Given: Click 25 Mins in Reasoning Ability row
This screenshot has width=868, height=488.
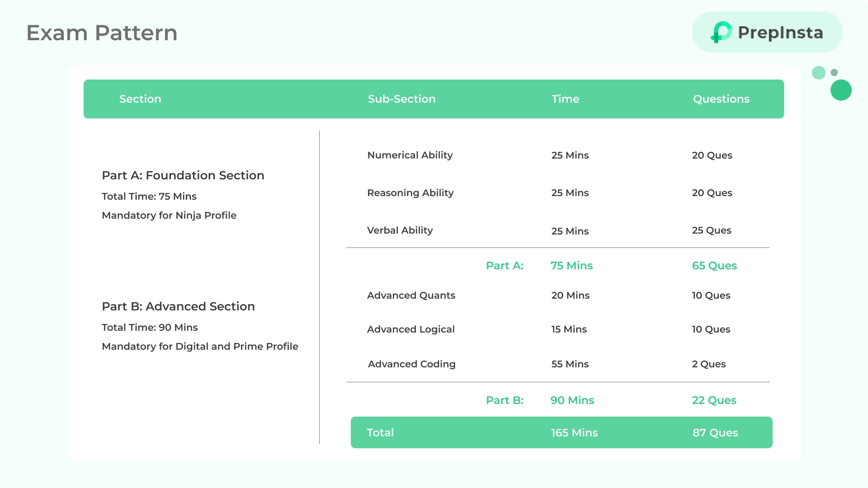Looking at the screenshot, I should pos(570,193).
